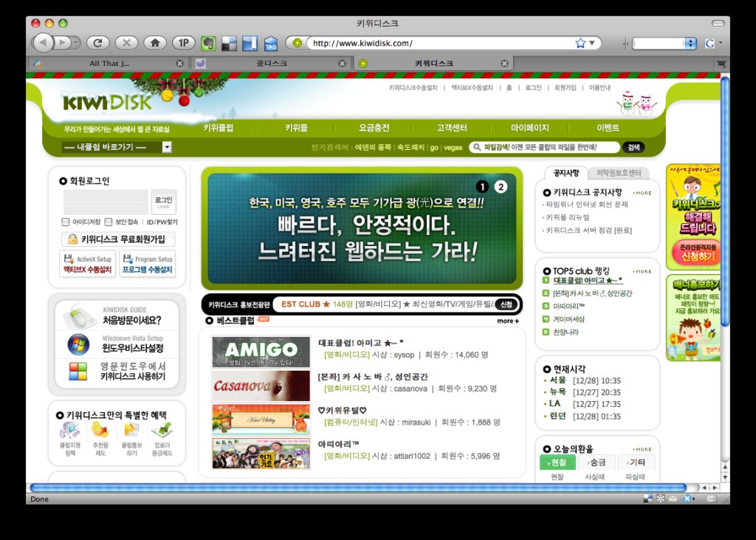This screenshot has height=540, width=756.
Task: Open the 내클럽 바로가기 dropdown
Action: 117,147
